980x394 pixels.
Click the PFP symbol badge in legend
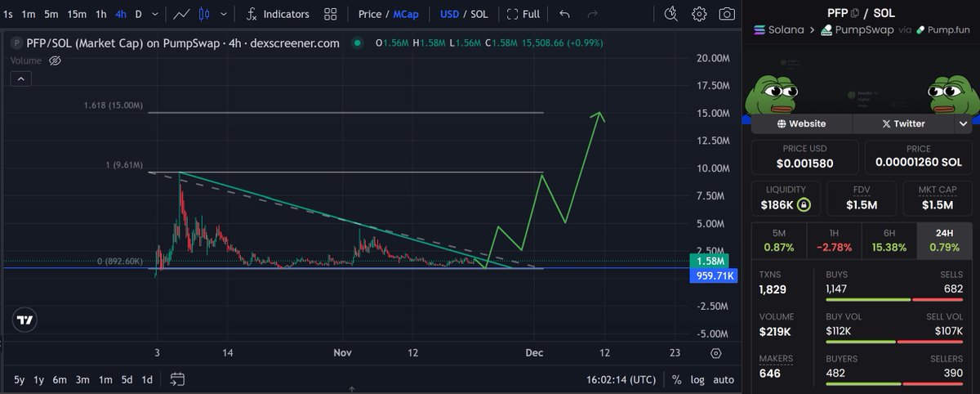16,43
